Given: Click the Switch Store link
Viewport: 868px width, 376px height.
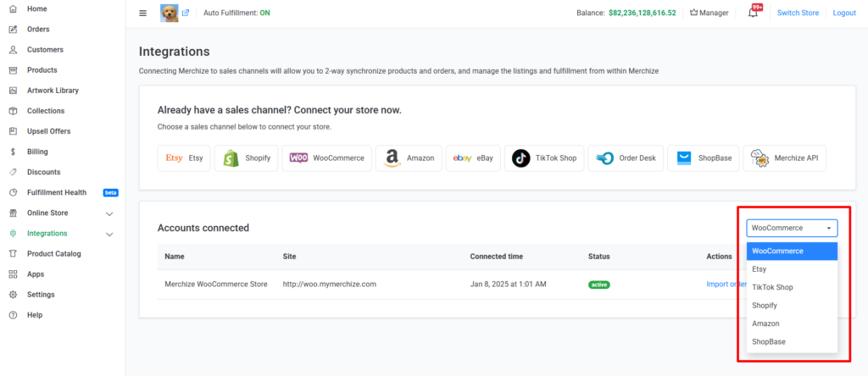Looking at the screenshot, I should pos(798,13).
